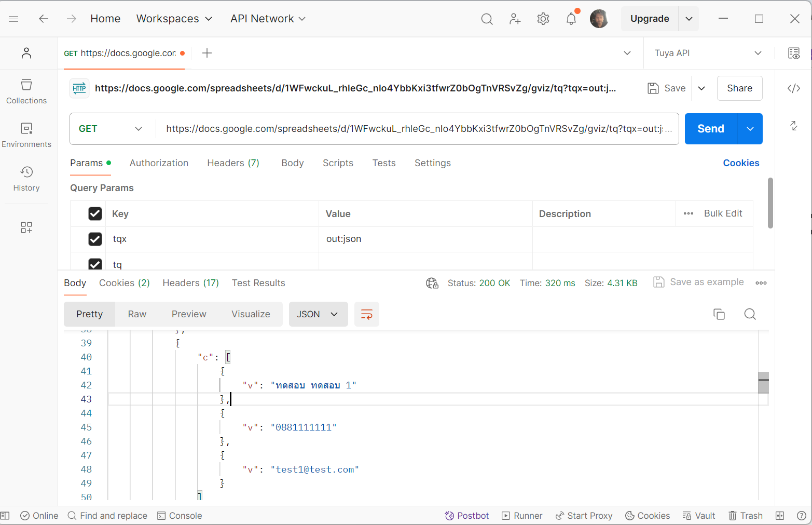812x525 pixels.
Task: Open query params more options ellipsis
Action: click(x=689, y=213)
